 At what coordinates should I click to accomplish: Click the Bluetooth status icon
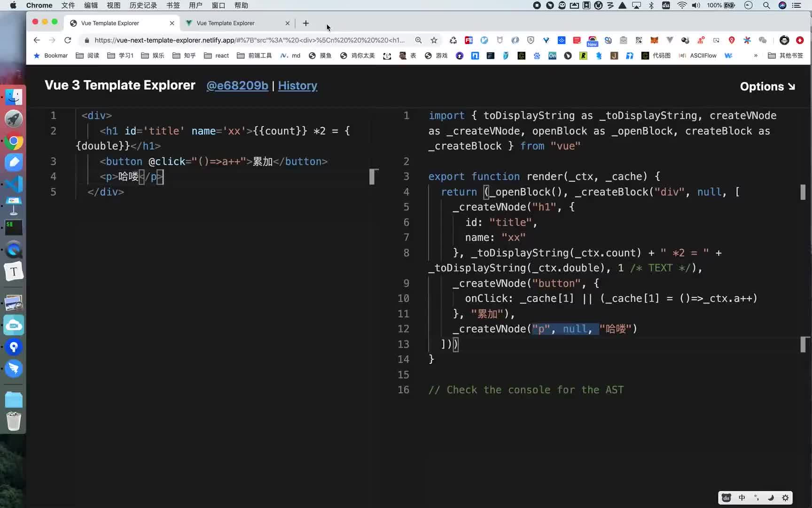tap(651, 5)
